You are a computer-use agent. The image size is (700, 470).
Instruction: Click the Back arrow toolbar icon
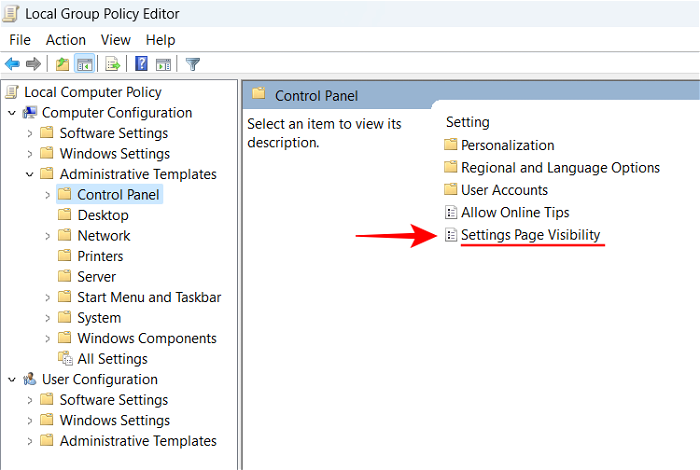click(x=12, y=64)
